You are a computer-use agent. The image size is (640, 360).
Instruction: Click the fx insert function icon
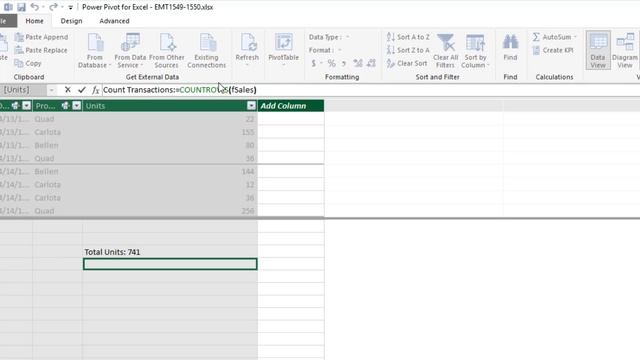[96, 90]
